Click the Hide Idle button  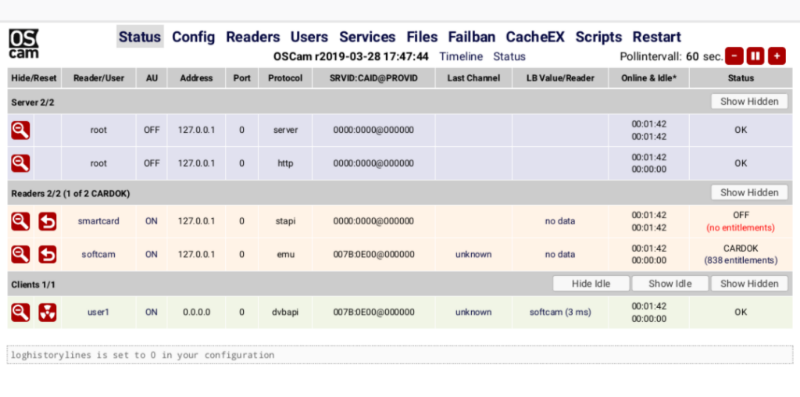click(x=591, y=284)
